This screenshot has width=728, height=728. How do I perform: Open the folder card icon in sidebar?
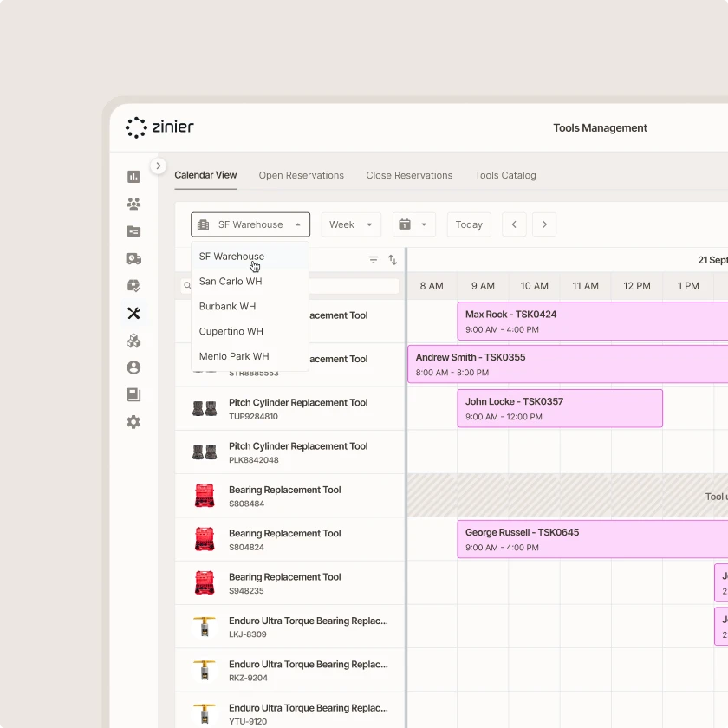click(x=133, y=231)
